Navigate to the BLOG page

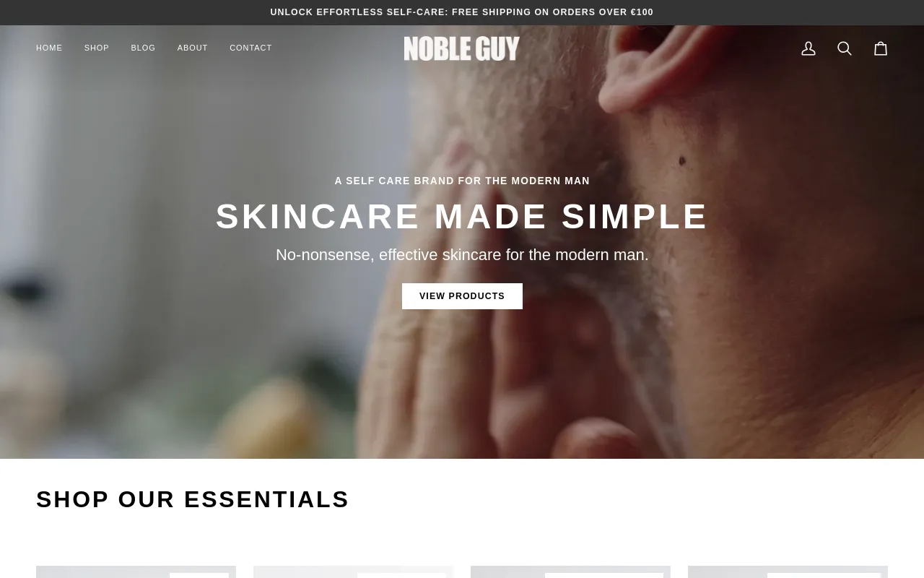(143, 48)
